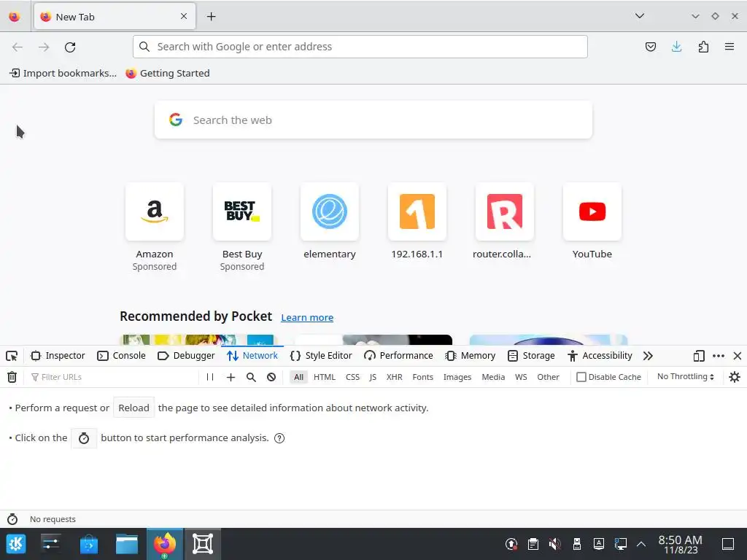Open DevTools three-dot options menu
747x560 pixels.
tap(719, 356)
